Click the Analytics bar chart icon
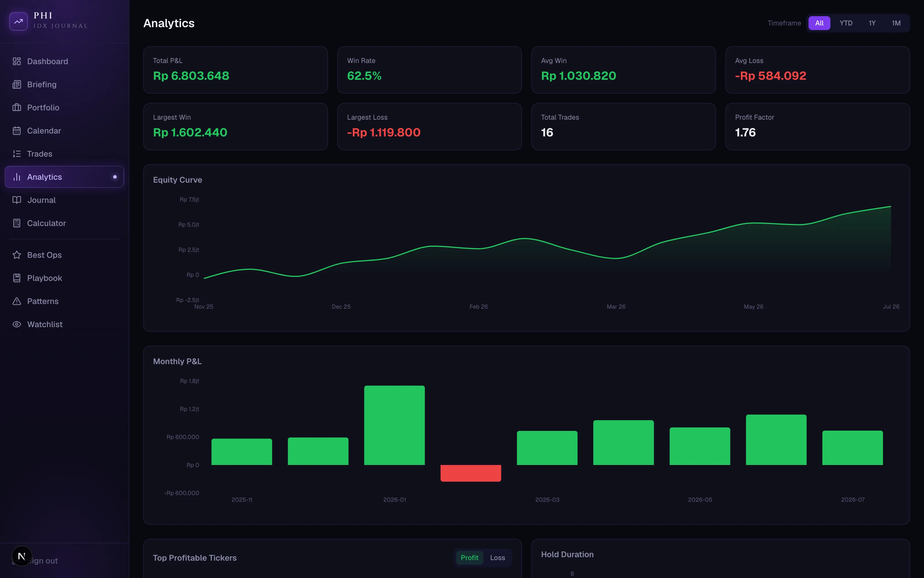 (16, 177)
